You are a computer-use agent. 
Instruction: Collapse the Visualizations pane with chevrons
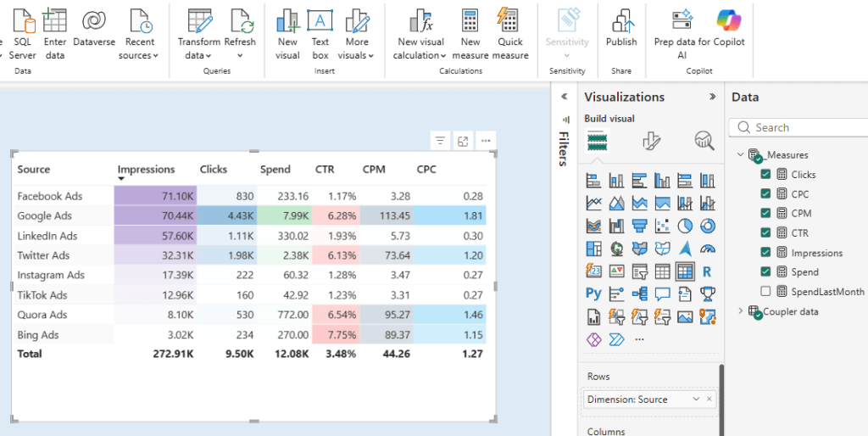(712, 97)
